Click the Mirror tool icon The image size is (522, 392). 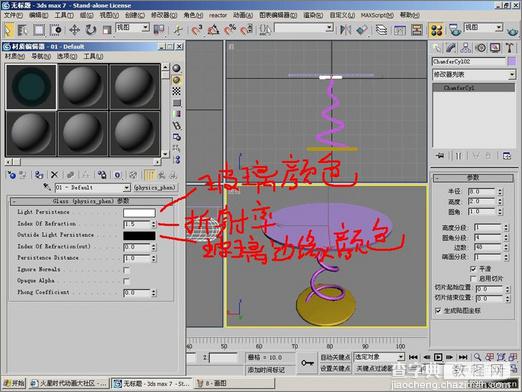[345, 30]
